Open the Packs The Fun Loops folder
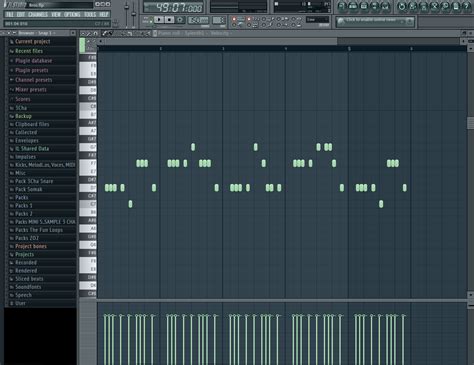The image size is (474, 365). 40,230
